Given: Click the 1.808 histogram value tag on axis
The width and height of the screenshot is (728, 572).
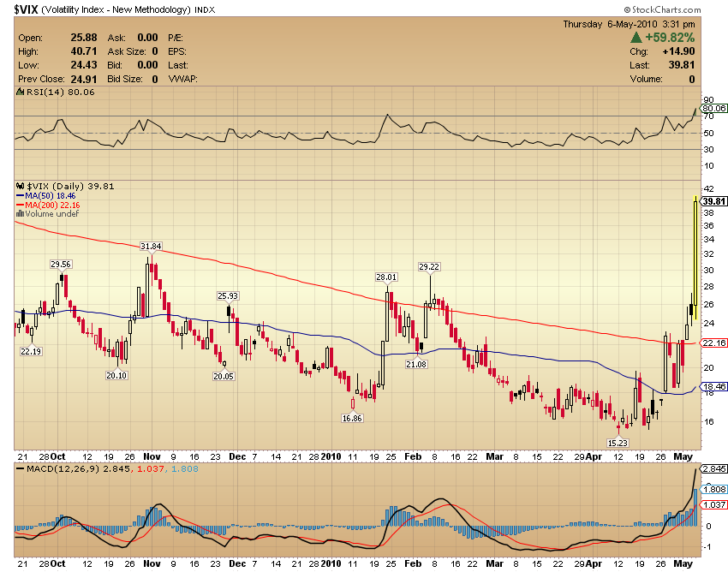Looking at the screenshot, I should click(713, 489).
